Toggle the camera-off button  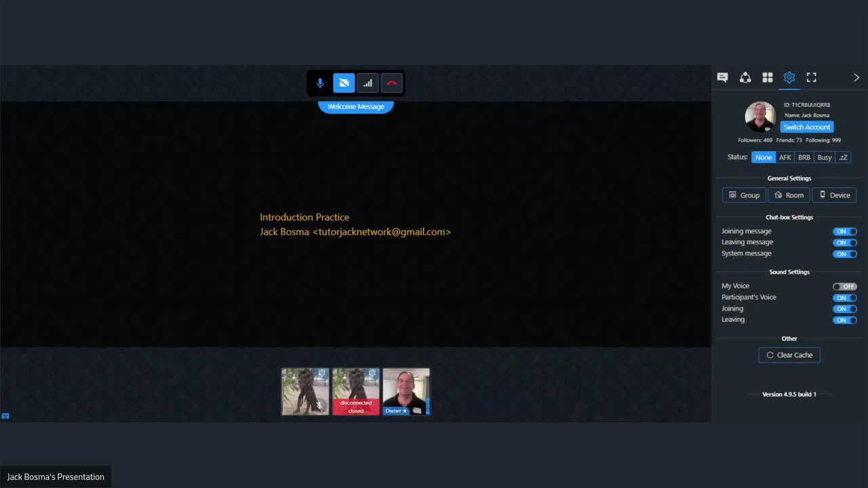344,83
